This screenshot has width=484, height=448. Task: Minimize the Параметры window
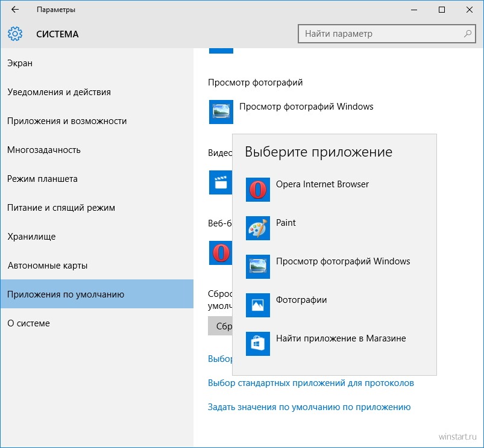pyautogui.click(x=414, y=10)
